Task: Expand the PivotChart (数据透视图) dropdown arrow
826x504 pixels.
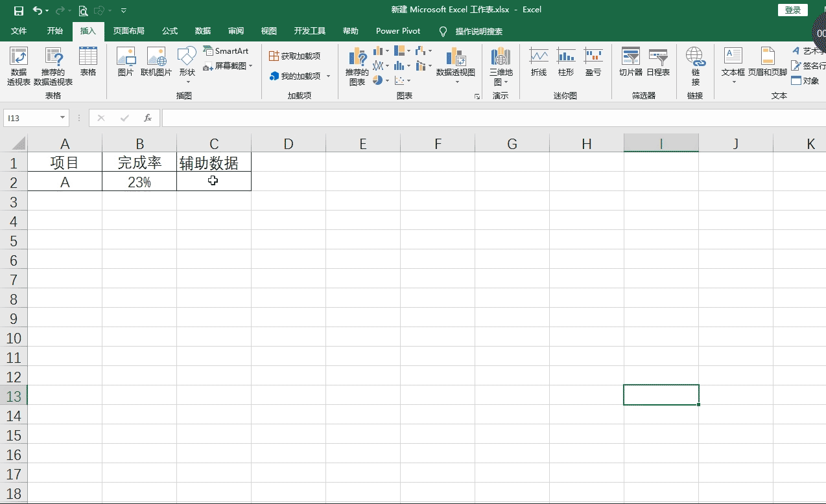Action: [x=456, y=82]
